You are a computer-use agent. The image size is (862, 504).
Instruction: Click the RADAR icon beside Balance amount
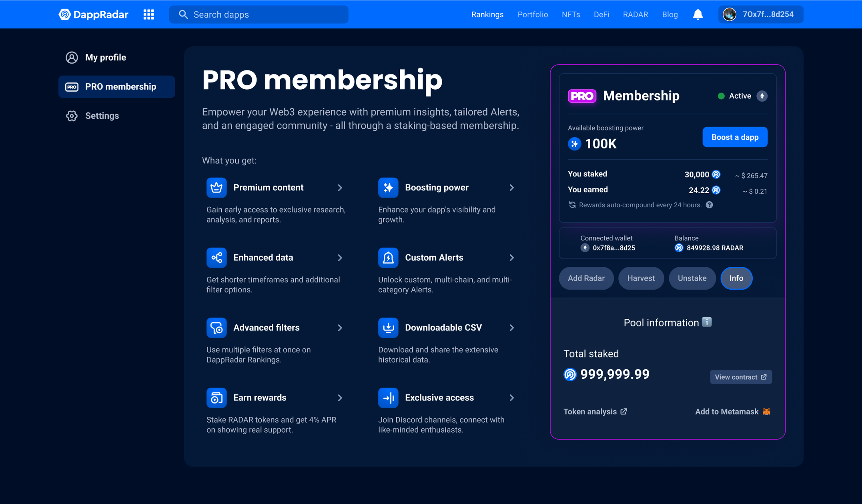[679, 248]
